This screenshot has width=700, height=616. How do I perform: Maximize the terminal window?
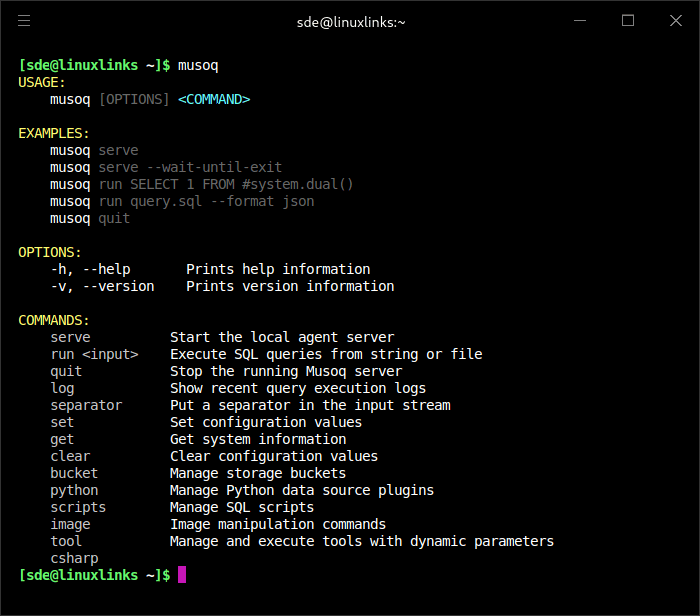click(628, 21)
